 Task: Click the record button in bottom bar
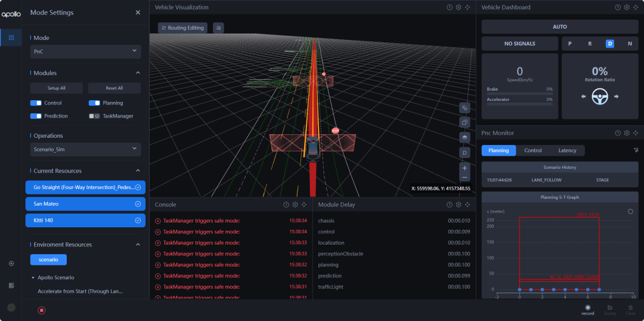(587, 308)
